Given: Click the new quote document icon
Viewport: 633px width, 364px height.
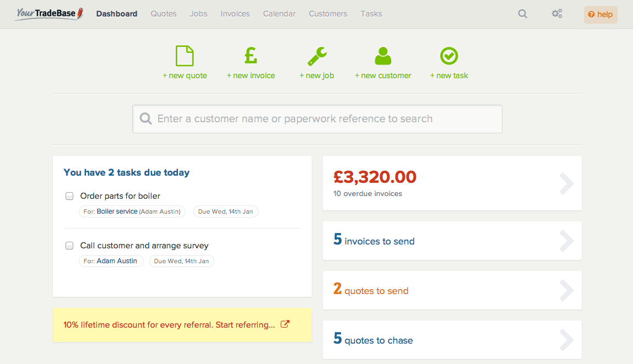Looking at the screenshot, I should tap(185, 56).
